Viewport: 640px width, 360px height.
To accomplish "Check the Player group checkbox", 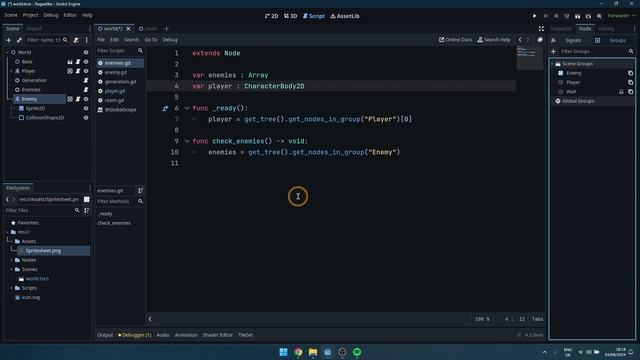I will point(560,82).
